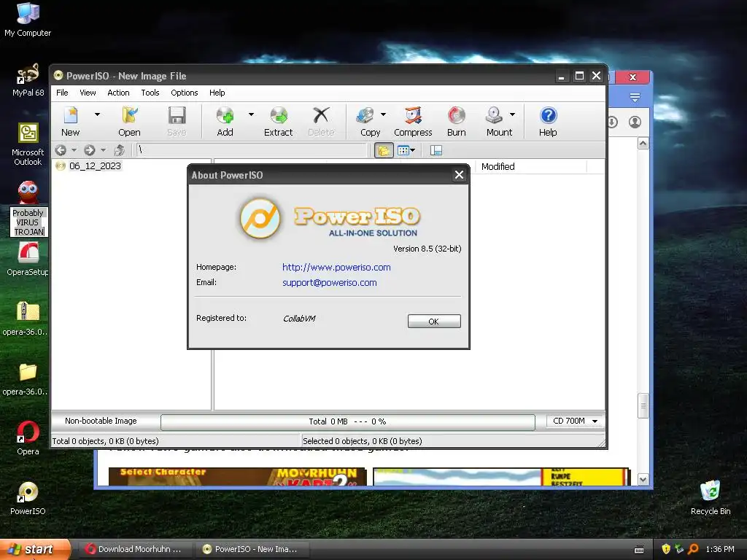Screen dimensions: 747x560
Task: Select the 06_12_2023 tree item
Action: click(x=95, y=166)
